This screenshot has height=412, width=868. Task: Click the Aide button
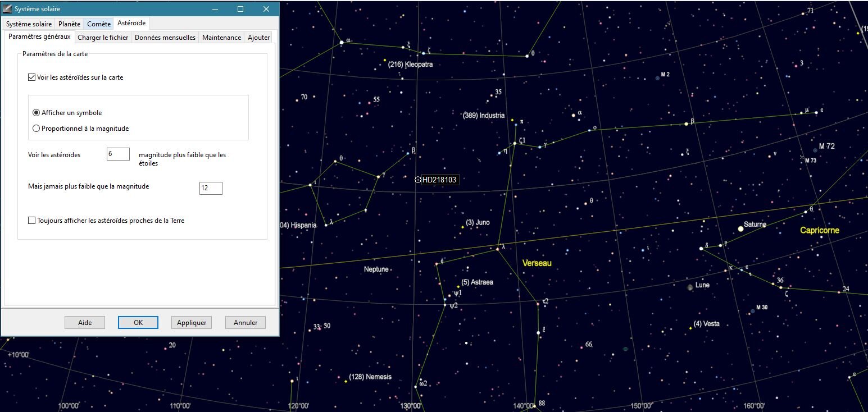point(84,322)
